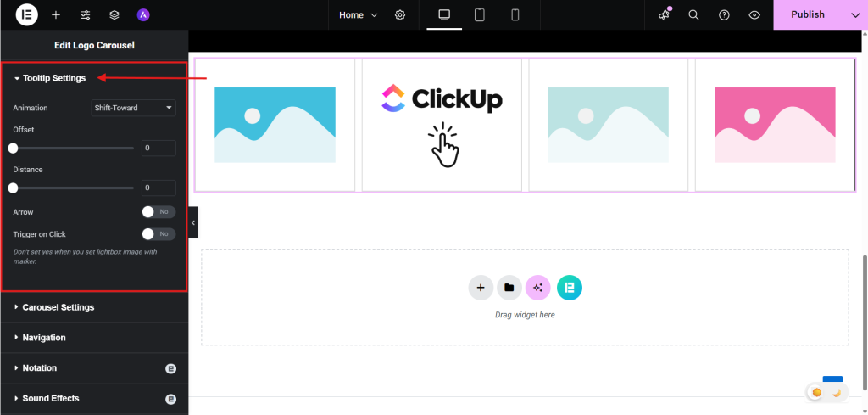Screen dimensions: 868x415
Task: Click the teal Elementor kit icon
Action: point(570,288)
